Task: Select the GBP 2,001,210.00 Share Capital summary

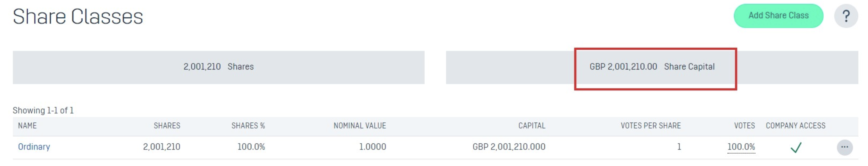Action: coord(652,67)
